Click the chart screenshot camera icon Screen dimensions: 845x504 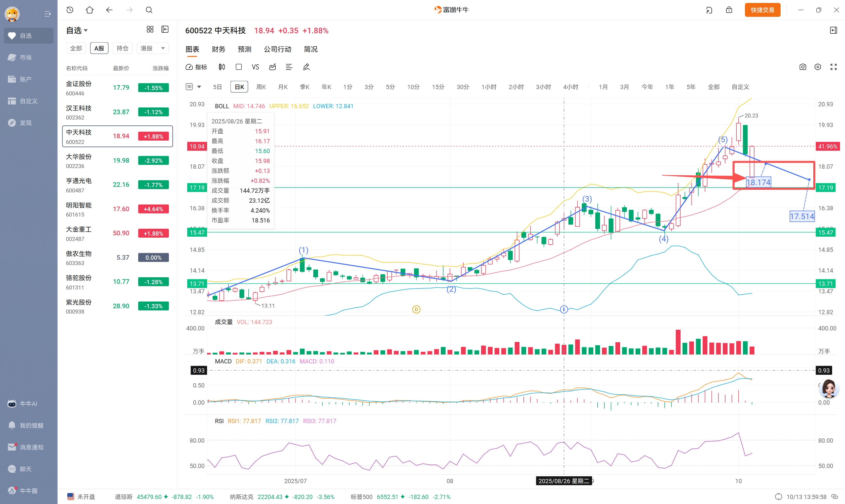pyautogui.click(x=802, y=67)
